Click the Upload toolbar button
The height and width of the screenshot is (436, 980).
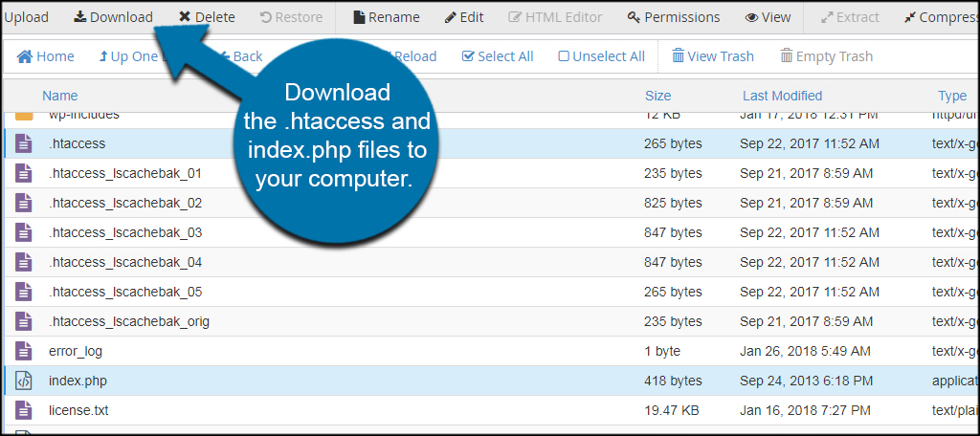pyautogui.click(x=26, y=17)
